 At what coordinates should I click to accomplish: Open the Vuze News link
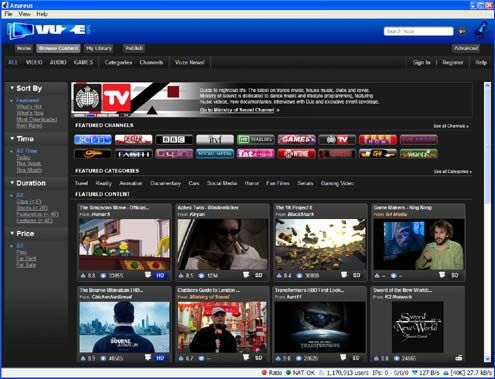190,62
